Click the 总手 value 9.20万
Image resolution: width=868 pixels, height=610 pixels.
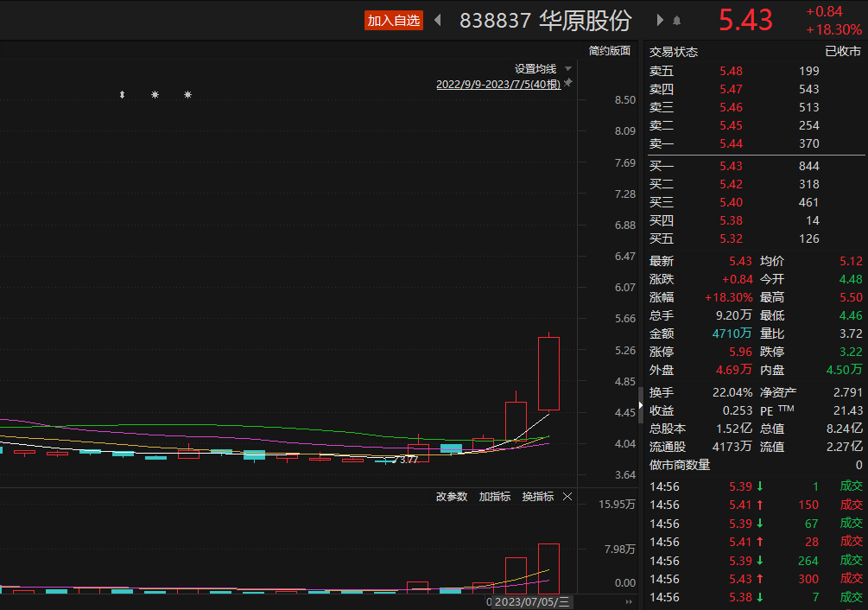(734, 315)
